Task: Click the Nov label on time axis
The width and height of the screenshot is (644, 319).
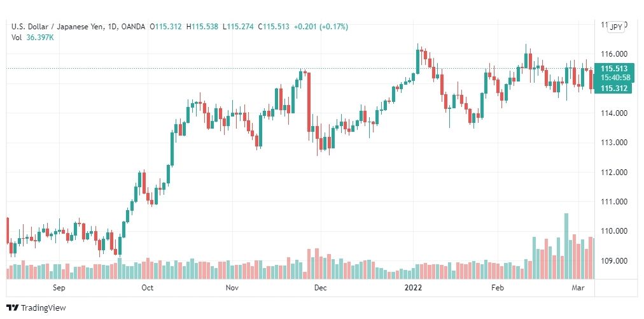Action: (232, 287)
